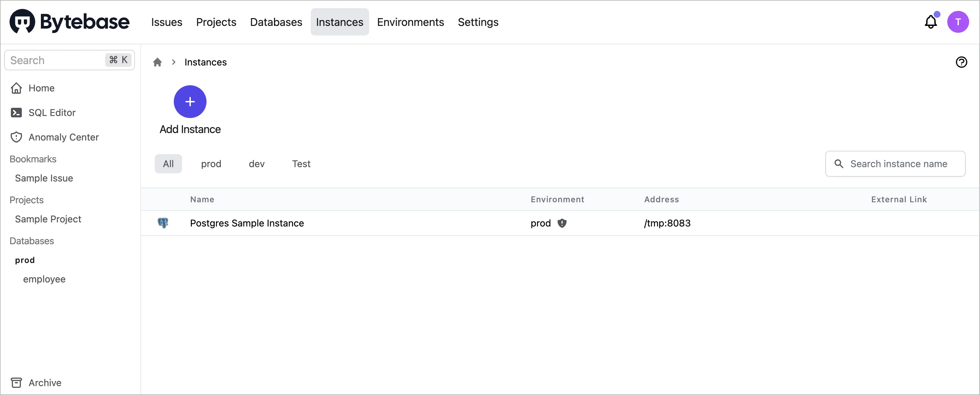Click the help question mark icon

coord(961,62)
